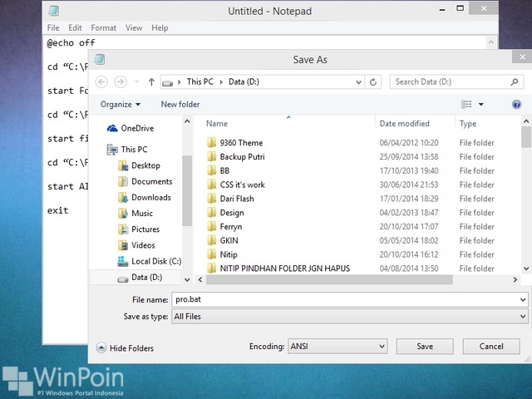
Task: Select Local Disk (C:) in navigation pane
Action: 150,261
